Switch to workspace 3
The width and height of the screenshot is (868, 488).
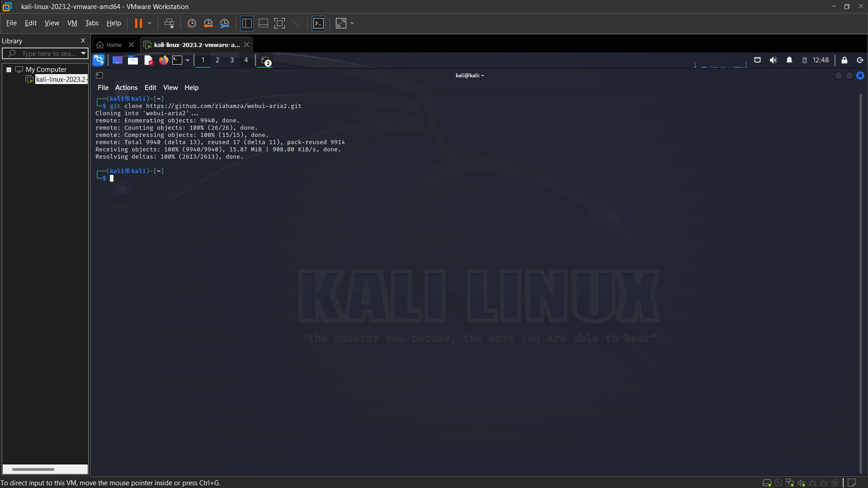231,60
